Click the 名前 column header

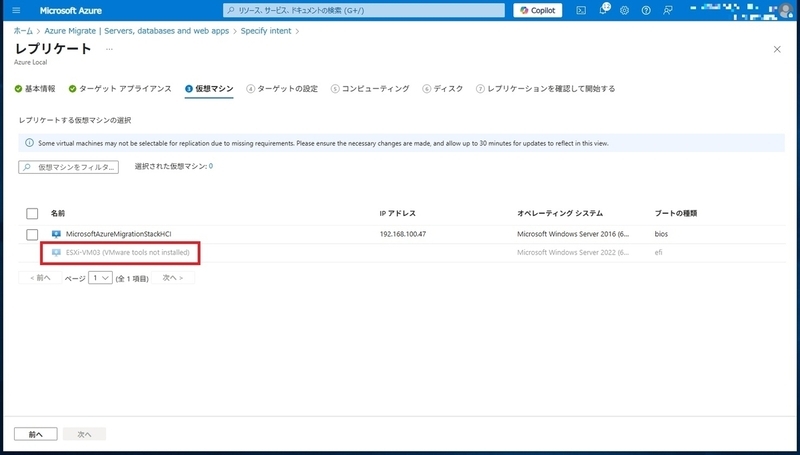click(x=58, y=213)
